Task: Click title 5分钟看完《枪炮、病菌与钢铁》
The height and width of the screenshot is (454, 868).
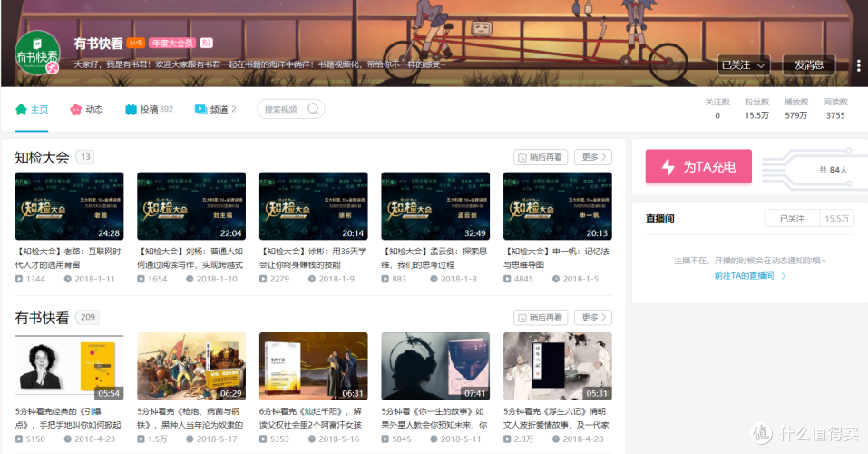Action: [x=190, y=418]
